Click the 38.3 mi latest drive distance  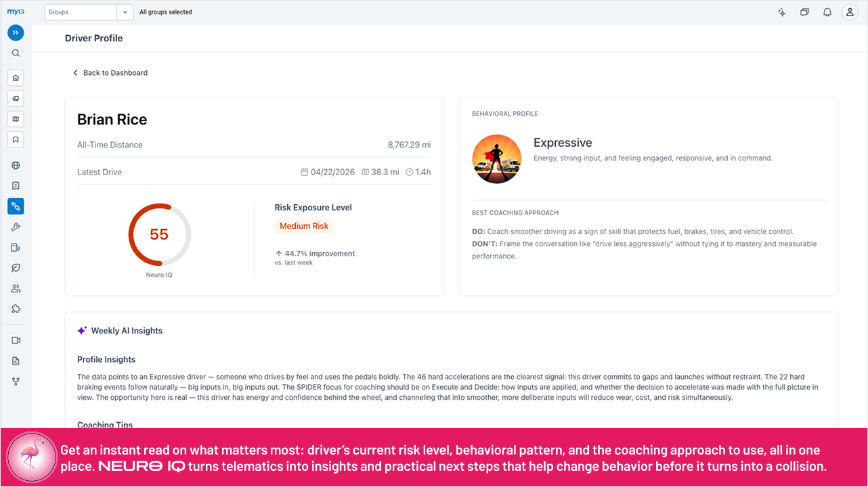pos(385,172)
